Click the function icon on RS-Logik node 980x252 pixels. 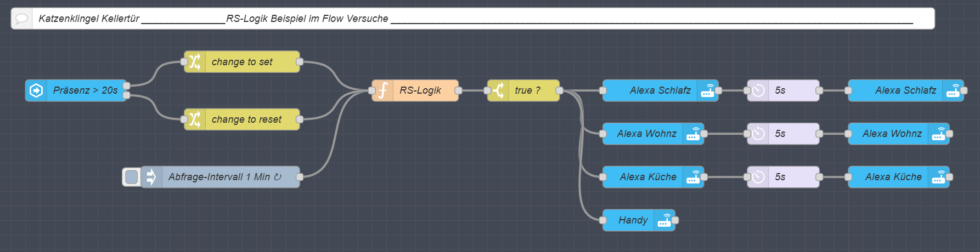(383, 90)
